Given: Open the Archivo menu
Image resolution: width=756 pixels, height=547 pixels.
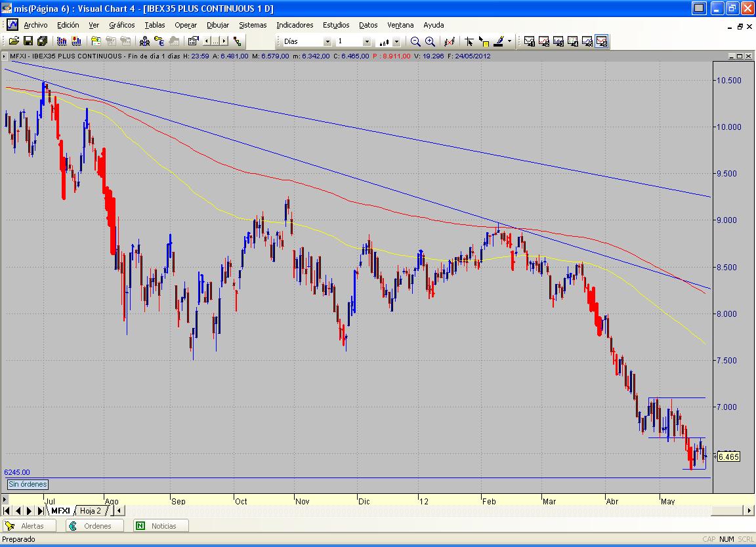Looking at the screenshot, I should [x=35, y=25].
